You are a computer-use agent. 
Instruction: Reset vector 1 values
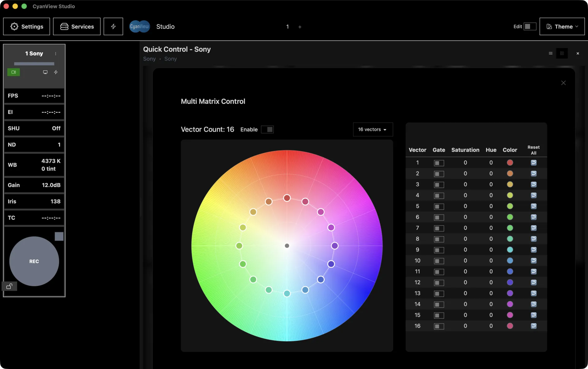click(534, 163)
